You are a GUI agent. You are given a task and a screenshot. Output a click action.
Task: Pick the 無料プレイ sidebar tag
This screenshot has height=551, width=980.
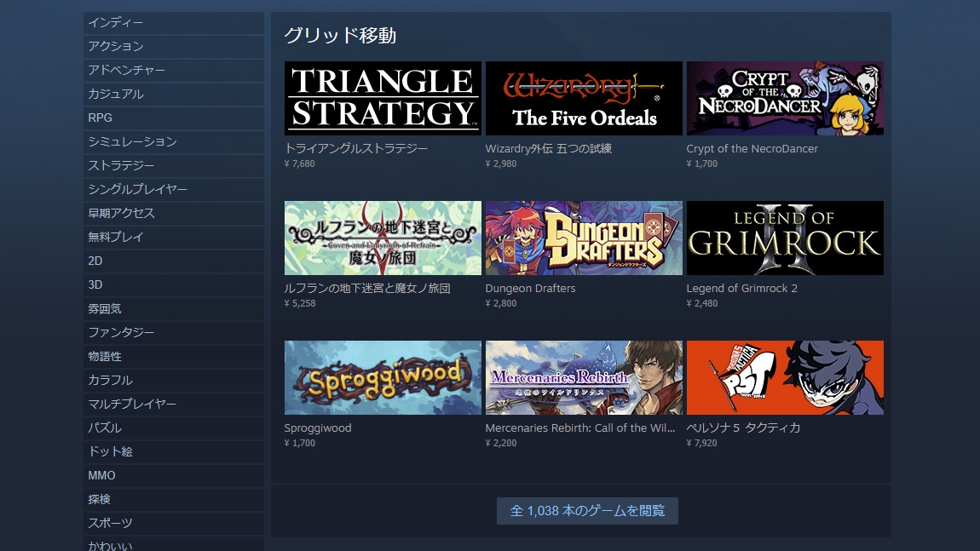coord(174,237)
